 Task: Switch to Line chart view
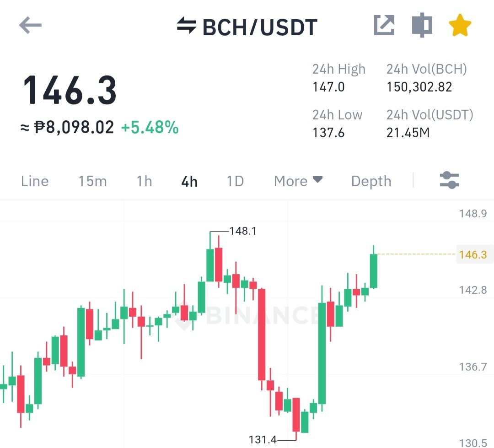tap(35, 181)
